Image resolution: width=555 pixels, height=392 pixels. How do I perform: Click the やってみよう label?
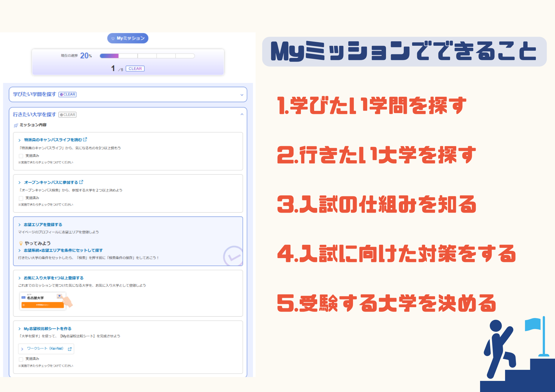point(38,243)
